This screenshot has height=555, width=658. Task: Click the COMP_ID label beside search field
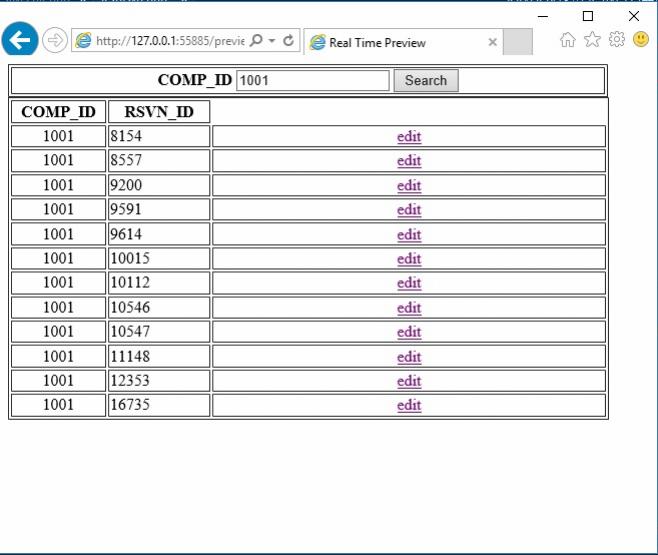click(x=195, y=80)
